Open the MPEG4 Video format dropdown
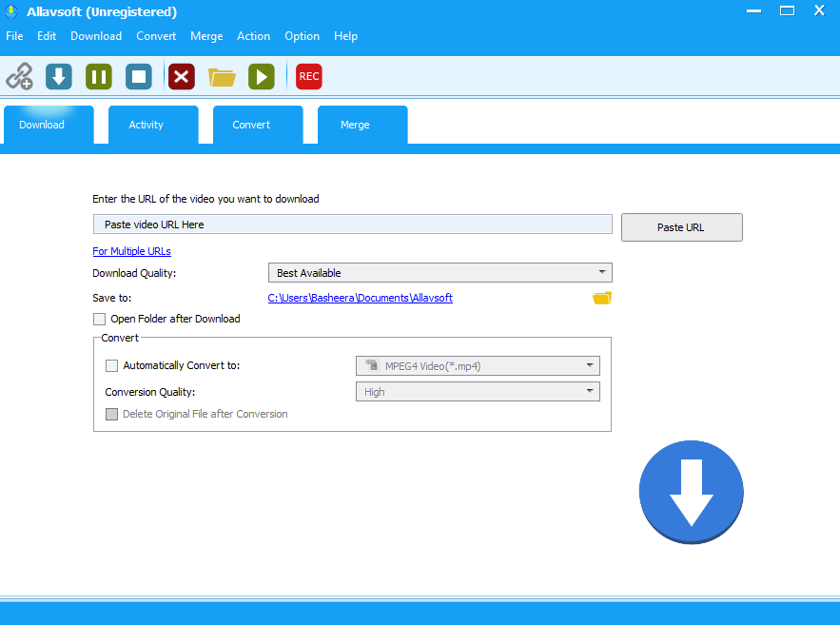The image size is (840, 625). click(x=478, y=366)
